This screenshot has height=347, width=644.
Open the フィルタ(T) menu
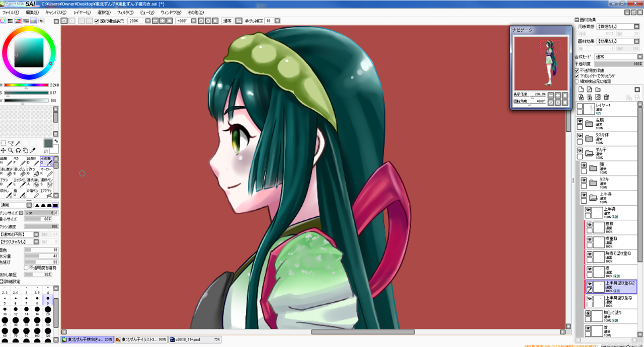coord(125,12)
